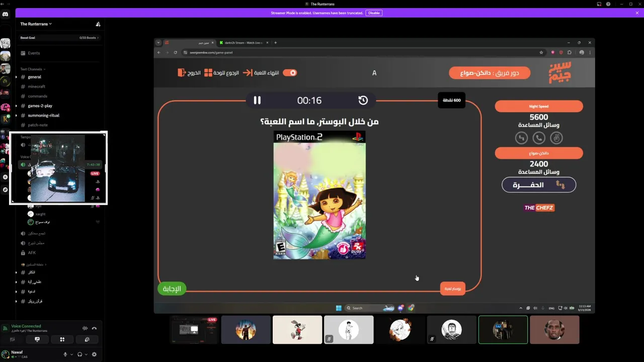Dismiss the Streamer Mode banner
This screenshot has height=362, width=644.
(x=637, y=13)
